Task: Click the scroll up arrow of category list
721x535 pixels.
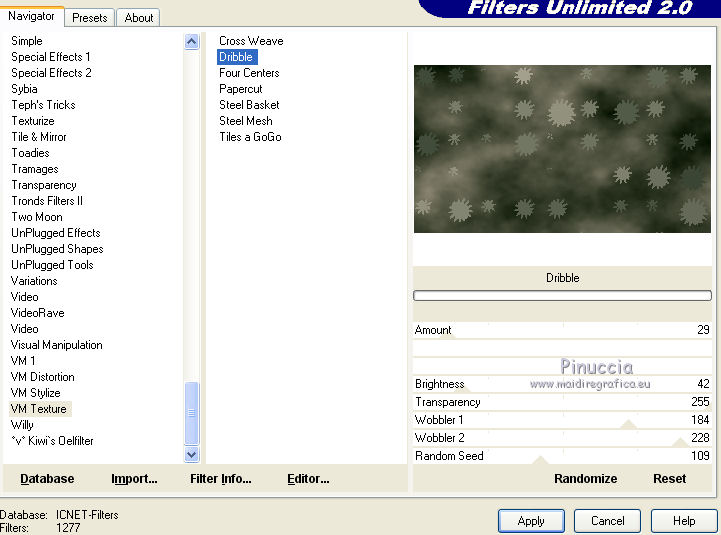Action: [x=192, y=42]
